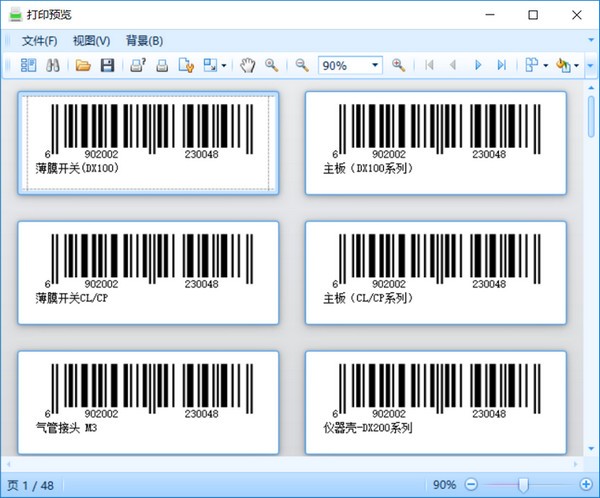This screenshot has height=498, width=600.
Task: Click vertical scrollbar down arrow
Action: pos(591,449)
